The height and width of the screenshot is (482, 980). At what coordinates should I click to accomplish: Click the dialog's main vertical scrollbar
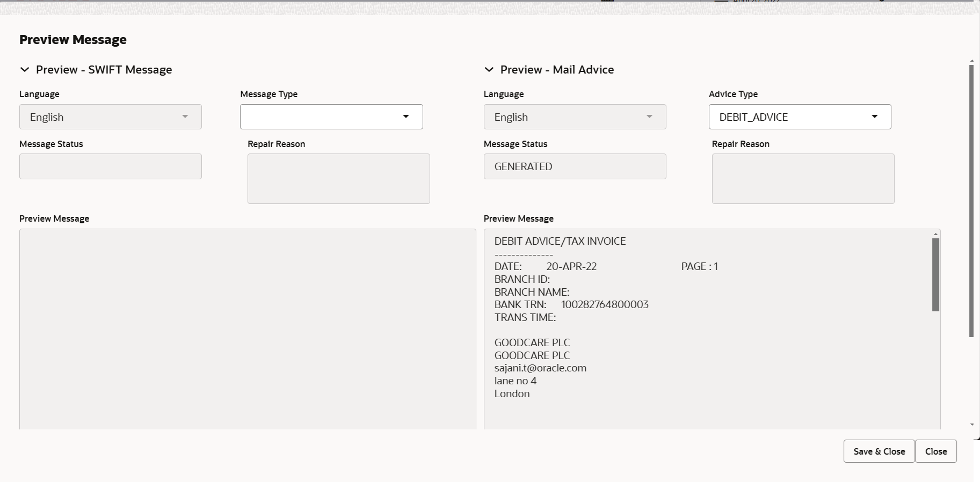point(971,201)
